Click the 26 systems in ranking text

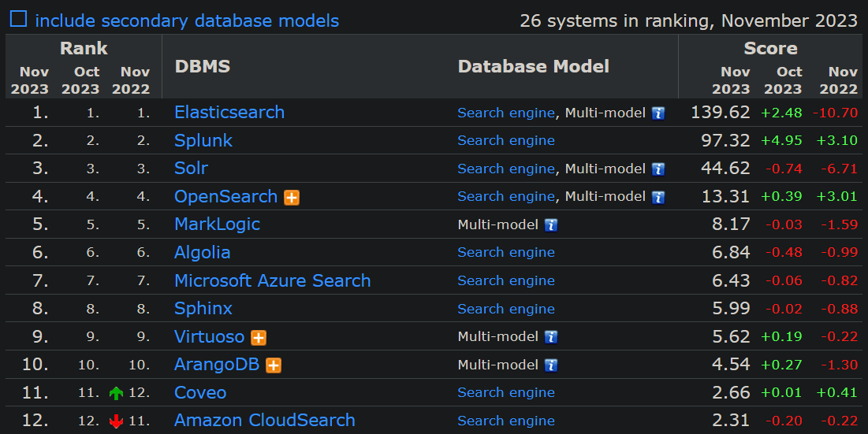click(x=688, y=21)
